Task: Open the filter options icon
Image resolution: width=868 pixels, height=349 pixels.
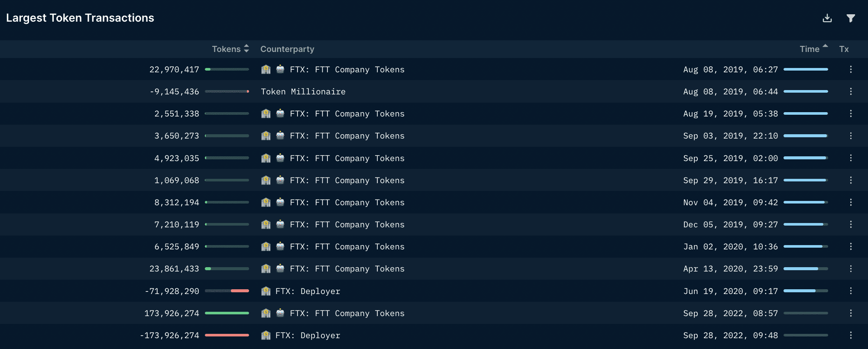Action: (851, 18)
